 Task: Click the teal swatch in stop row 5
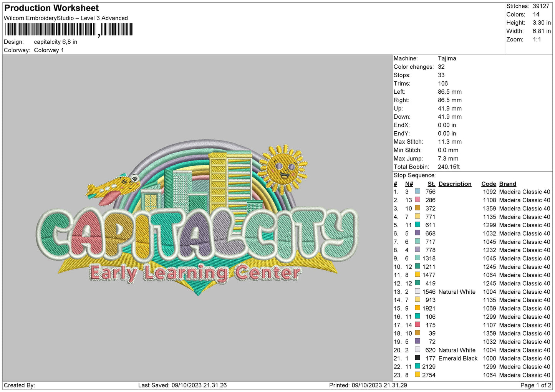[x=417, y=225]
